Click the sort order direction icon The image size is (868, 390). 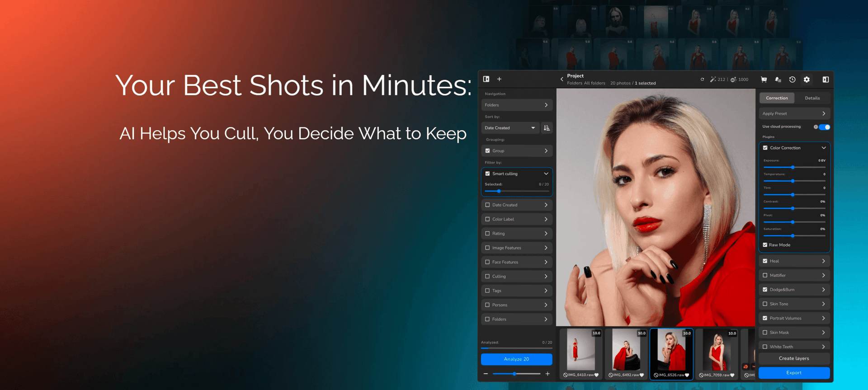tap(547, 128)
